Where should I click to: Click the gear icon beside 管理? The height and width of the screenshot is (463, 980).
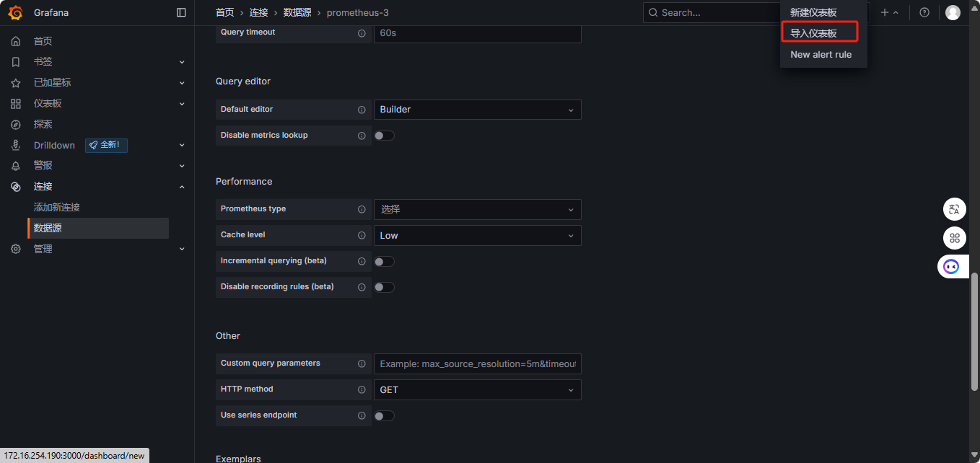pos(16,249)
